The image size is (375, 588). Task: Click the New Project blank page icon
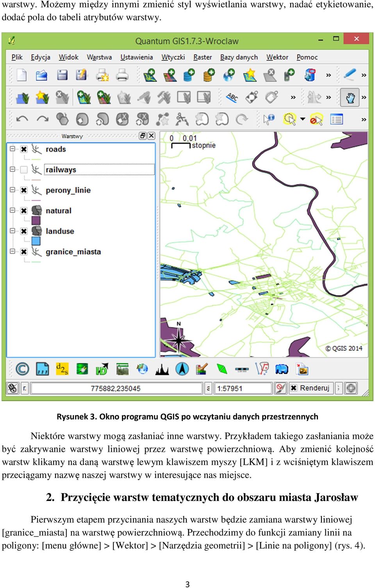coord(21,75)
